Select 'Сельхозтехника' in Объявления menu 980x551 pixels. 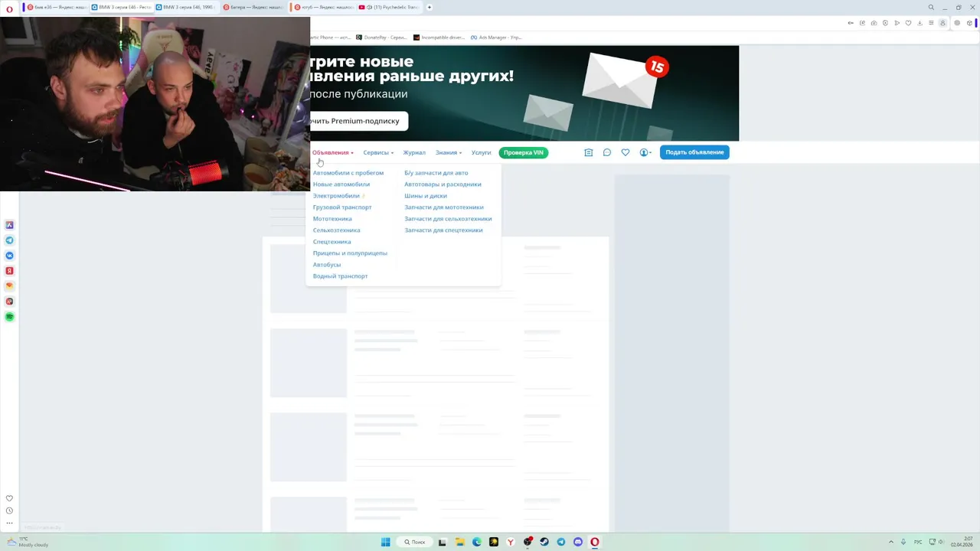pyautogui.click(x=336, y=230)
